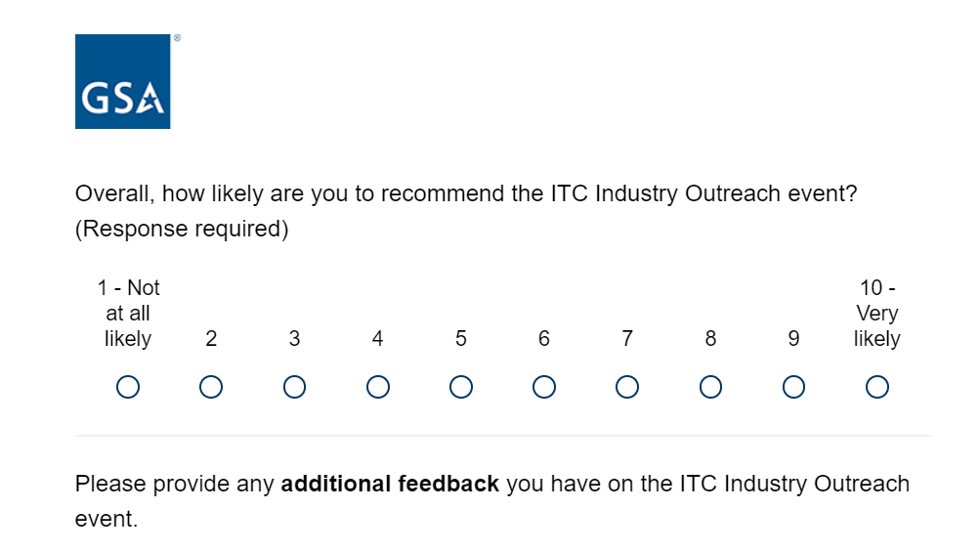Viewport: 980px width, 552px height.
Task: Click the number 2 scale label
Action: point(211,339)
